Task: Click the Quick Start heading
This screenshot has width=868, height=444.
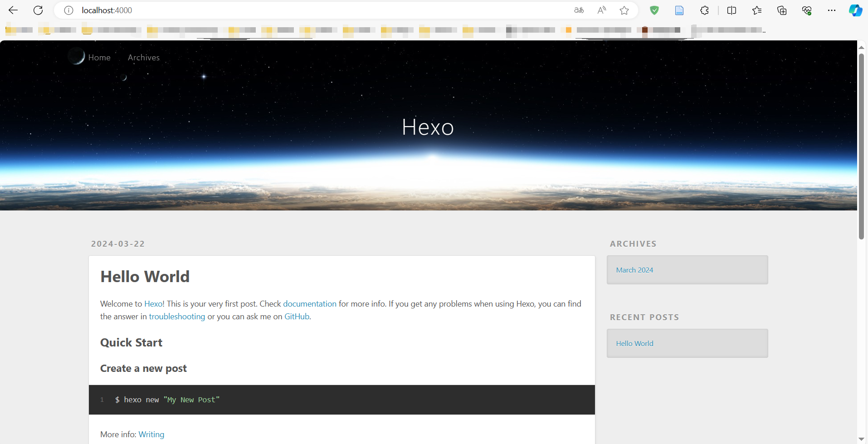Action: pos(131,342)
